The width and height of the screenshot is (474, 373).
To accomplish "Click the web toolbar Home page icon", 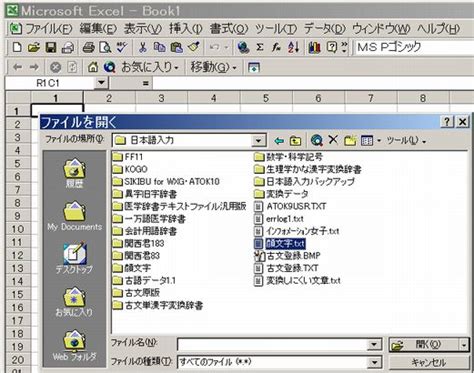I will click(x=93, y=68).
